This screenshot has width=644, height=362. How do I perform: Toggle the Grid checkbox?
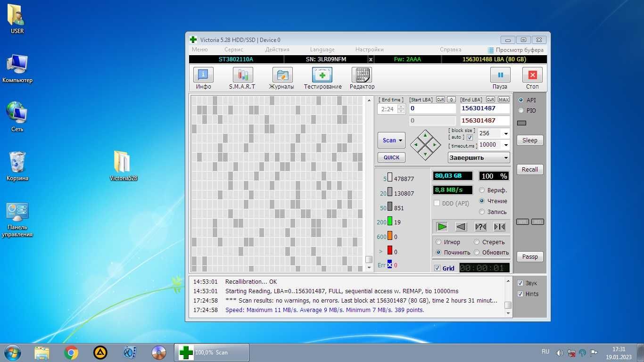[437, 268]
